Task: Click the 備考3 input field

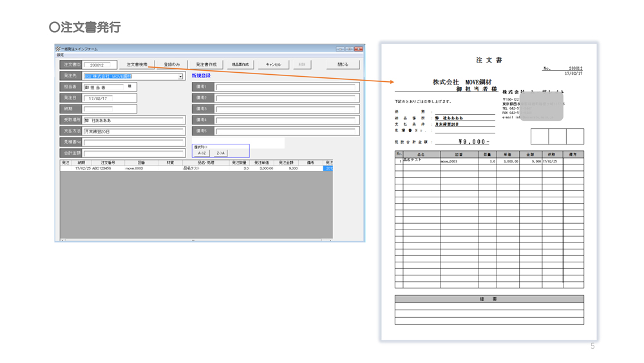Action: [287, 110]
